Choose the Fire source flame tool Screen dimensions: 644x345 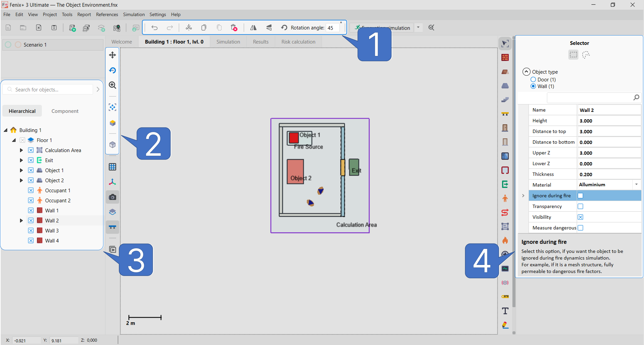505,240
